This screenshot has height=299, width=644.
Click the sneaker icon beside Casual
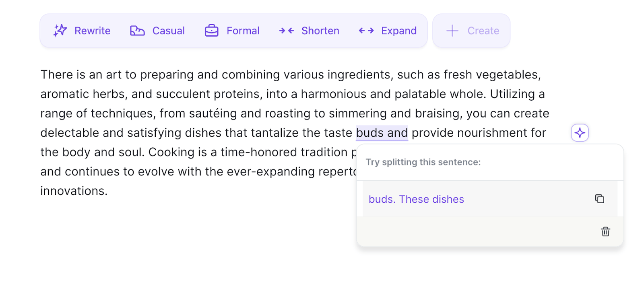[137, 31]
